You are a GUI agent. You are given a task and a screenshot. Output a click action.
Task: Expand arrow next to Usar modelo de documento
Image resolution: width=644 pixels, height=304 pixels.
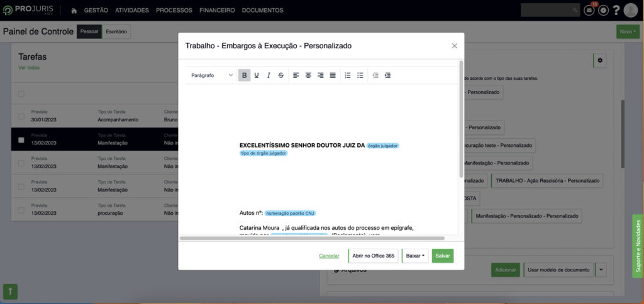click(x=601, y=269)
